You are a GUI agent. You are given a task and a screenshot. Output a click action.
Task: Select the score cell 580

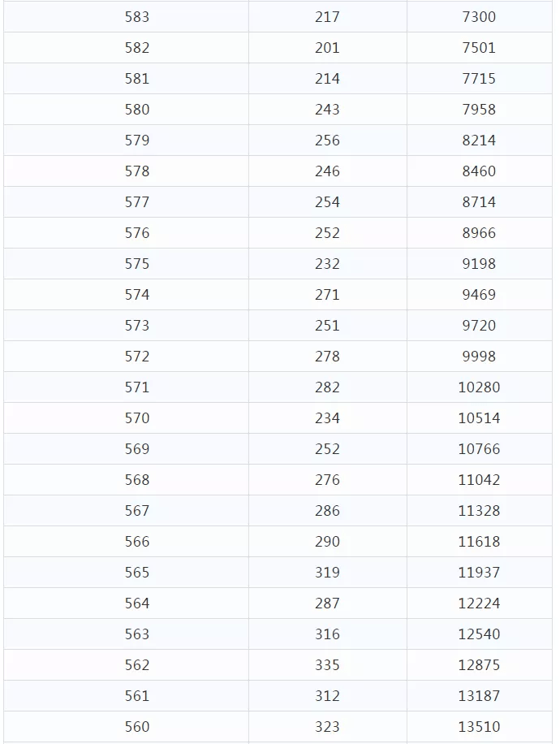(x=137, y=110)
